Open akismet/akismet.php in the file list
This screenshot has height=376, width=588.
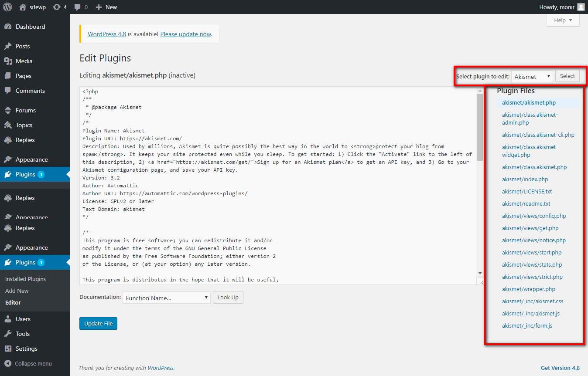(x=529, y=103)
